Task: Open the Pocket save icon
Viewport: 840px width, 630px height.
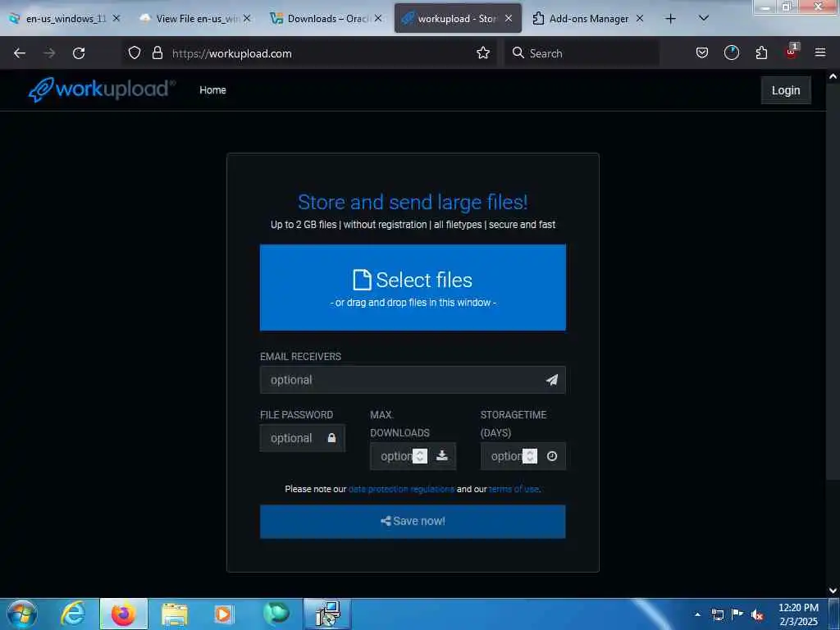Action: point(702,53)
